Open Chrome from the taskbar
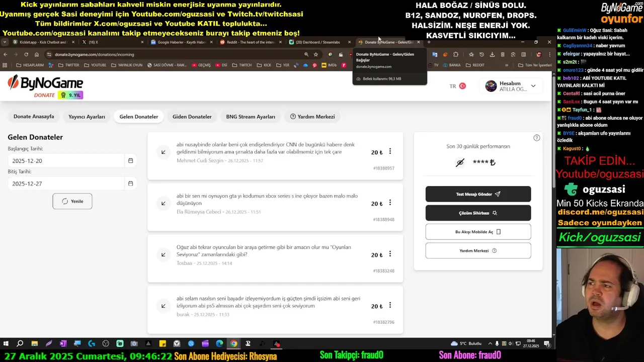 point(233,344)
